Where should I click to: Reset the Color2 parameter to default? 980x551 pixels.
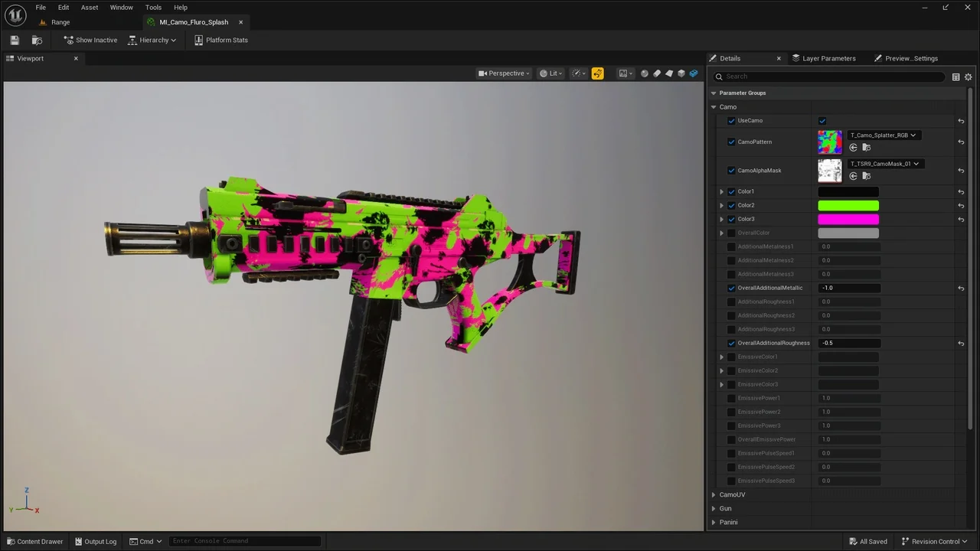pos(961,205)
